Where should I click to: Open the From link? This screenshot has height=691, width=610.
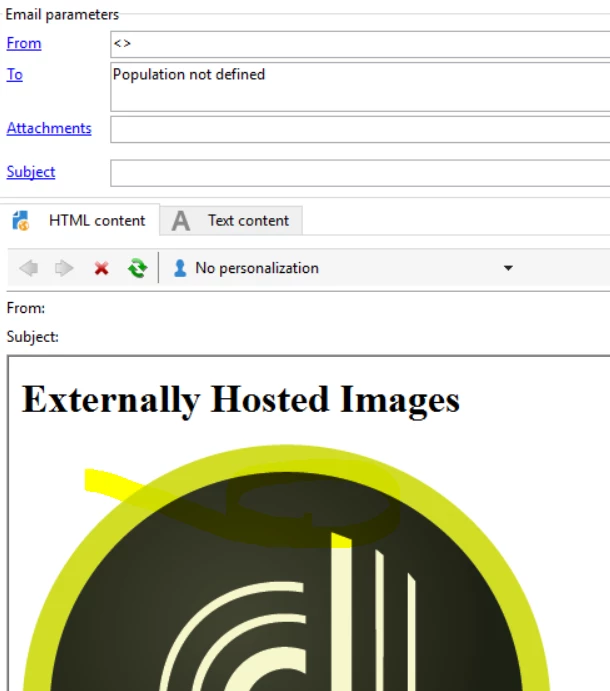pyautogui.click(x=24, y=43)
